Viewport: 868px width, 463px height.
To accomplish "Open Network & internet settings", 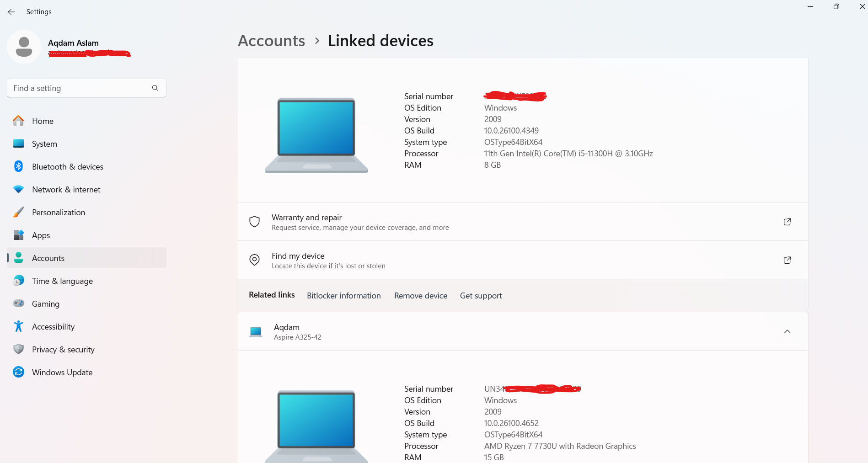I will (x=66, y=189).
